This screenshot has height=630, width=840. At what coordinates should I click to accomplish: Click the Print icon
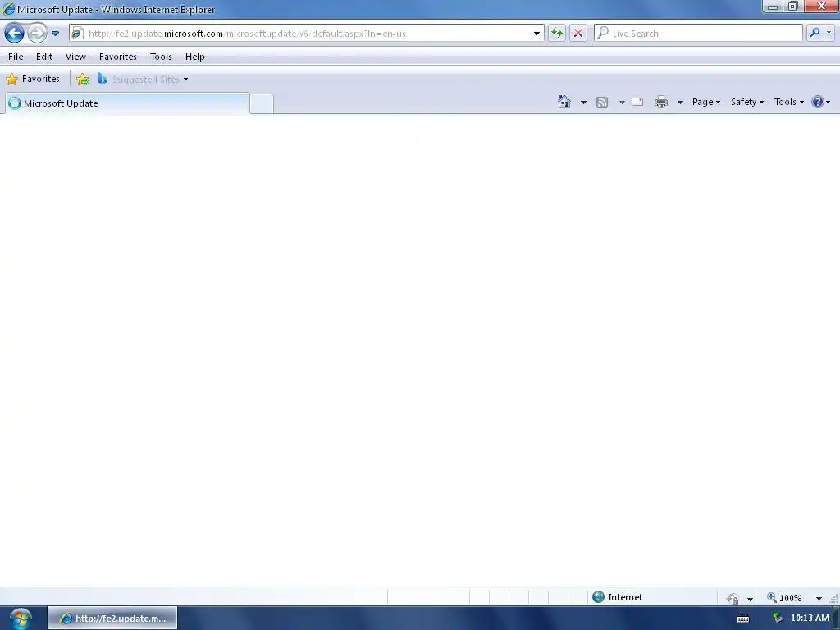pos(661,102)
